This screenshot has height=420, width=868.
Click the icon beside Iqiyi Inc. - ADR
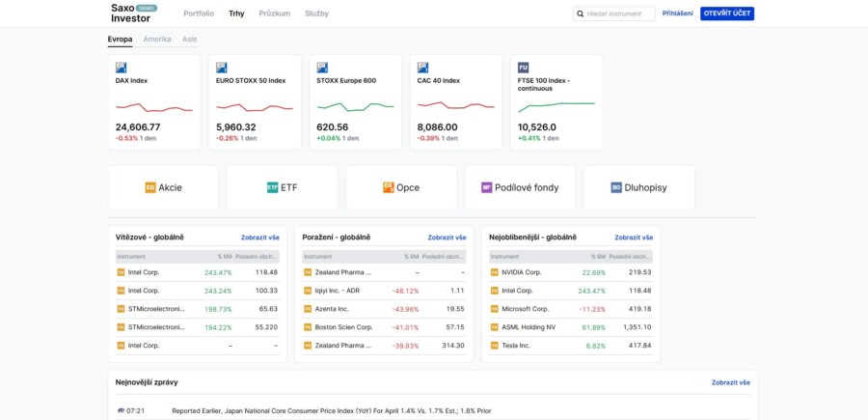click(x=308, y=291)
